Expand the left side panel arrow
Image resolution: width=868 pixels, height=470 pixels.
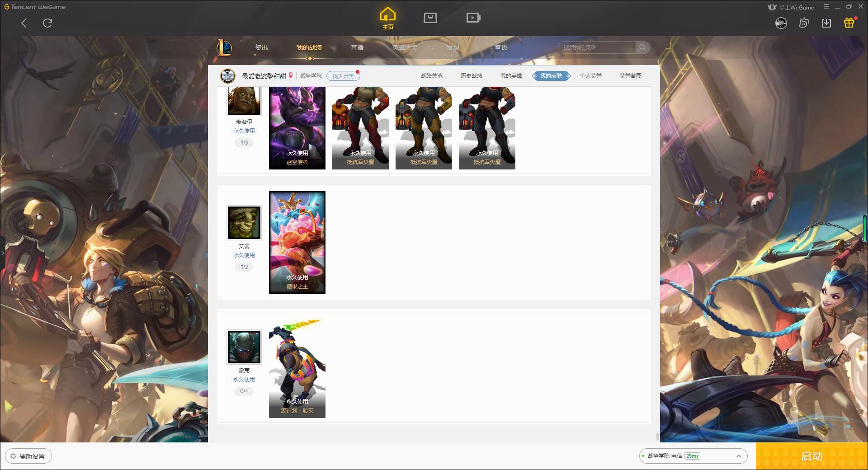coord(2,253)
